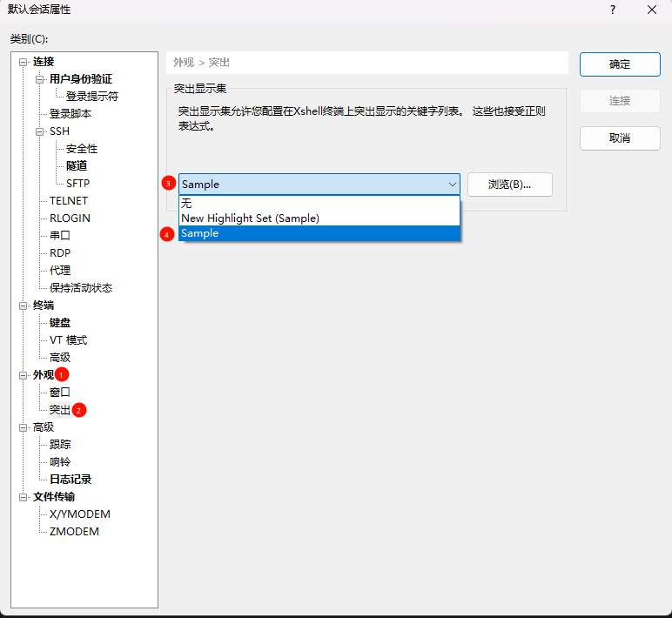Open the 登录提示符 tree item

pos(92,97)
